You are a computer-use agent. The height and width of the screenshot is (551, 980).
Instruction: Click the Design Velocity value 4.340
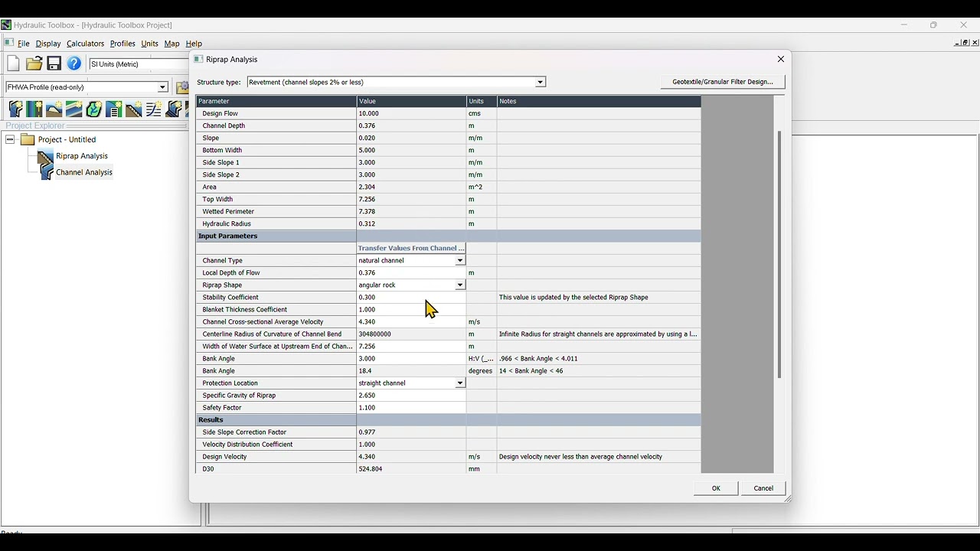click(411, 456)
